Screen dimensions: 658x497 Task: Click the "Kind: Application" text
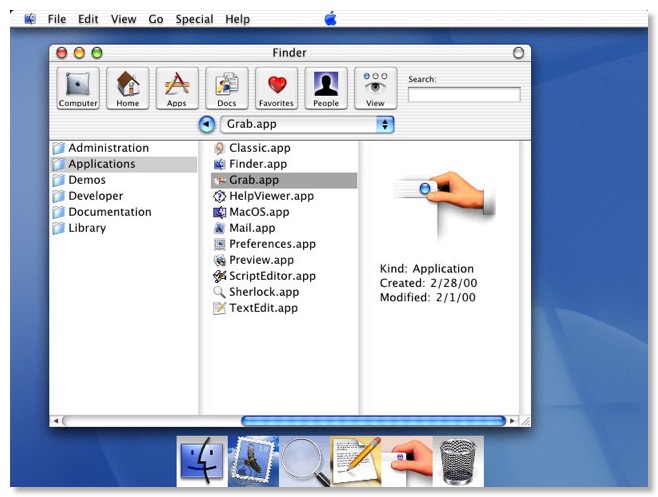[427, 269]
